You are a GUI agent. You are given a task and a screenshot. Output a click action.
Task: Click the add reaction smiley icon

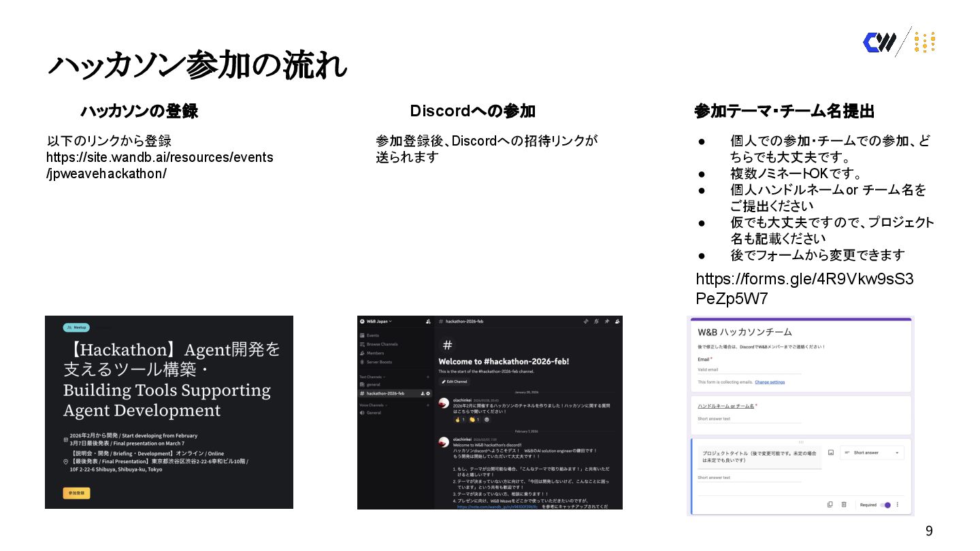pyautogui.click(x=487, y=420)
